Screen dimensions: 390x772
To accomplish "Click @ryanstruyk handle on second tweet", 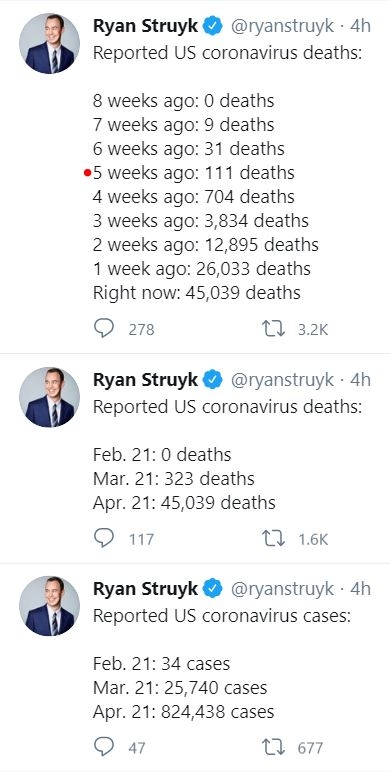I will point(282,380).
